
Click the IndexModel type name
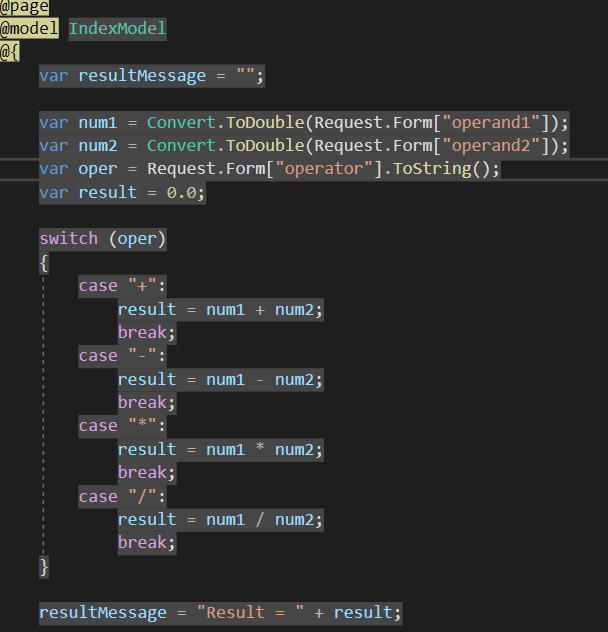point(118,29)
